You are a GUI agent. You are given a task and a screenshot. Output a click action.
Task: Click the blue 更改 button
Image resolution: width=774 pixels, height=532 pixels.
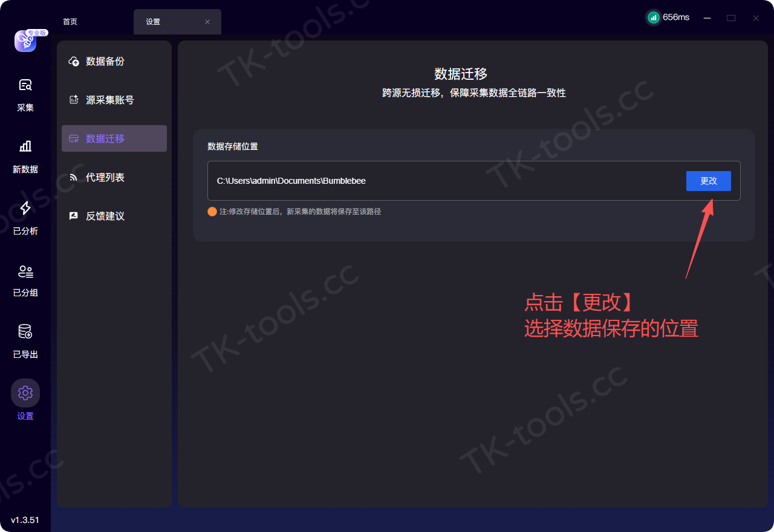[x=709, y=181]
